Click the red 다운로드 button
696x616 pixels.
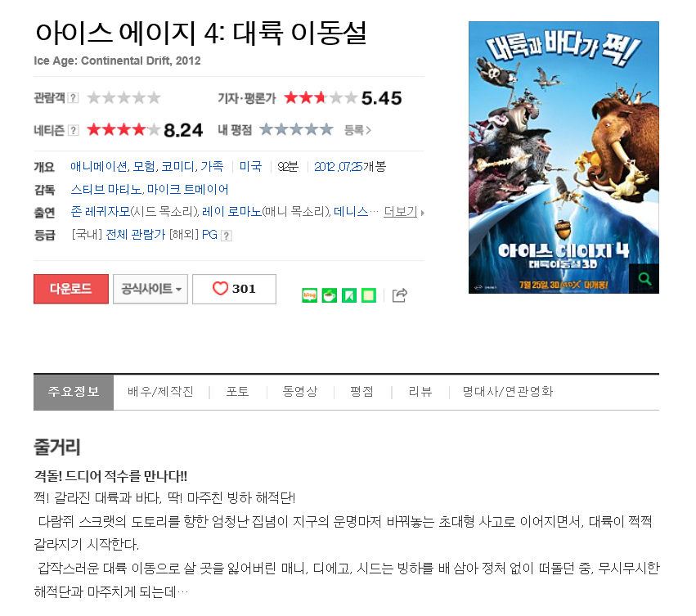click(x=71, y=289)
